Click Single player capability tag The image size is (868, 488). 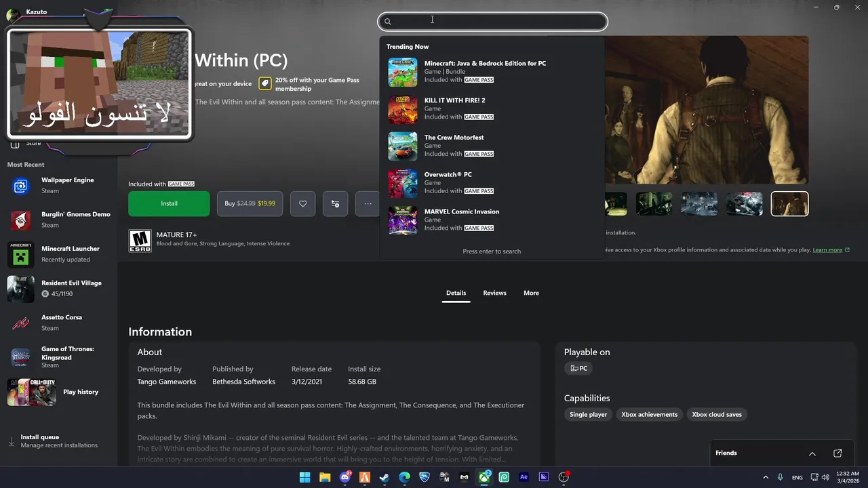click(x=588, y=414)
